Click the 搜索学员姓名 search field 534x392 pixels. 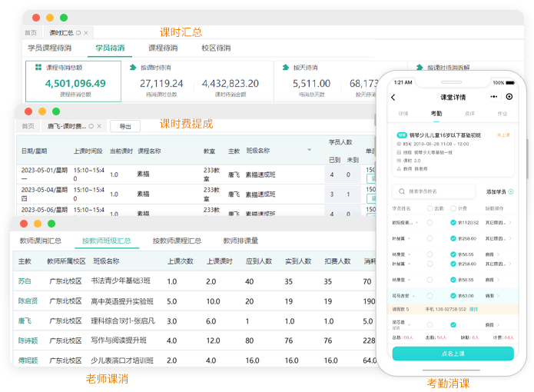pos(433,191)
